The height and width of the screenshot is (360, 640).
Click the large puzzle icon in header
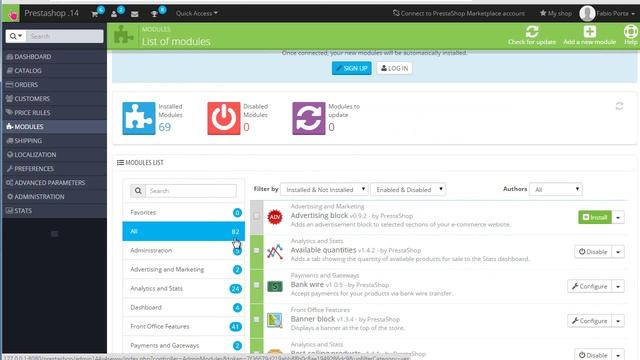point(123,35)
